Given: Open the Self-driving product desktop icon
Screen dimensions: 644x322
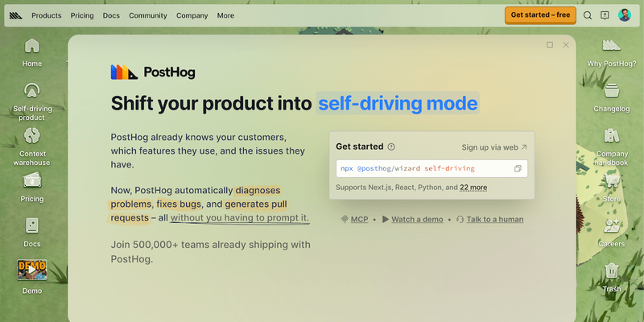Looking at the screenshot, I should (32, 101).
